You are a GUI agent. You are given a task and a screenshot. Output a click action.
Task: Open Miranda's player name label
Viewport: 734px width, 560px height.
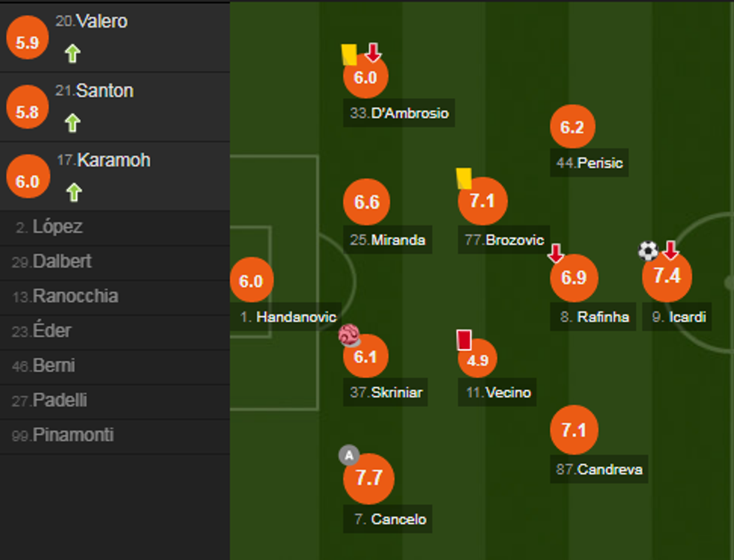pos(388,240)
